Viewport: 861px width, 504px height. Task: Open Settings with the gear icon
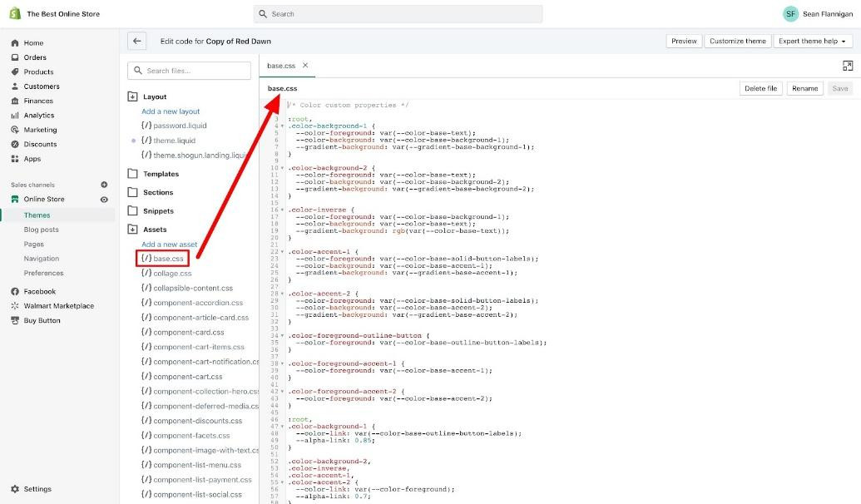click(x=13, y=489)
